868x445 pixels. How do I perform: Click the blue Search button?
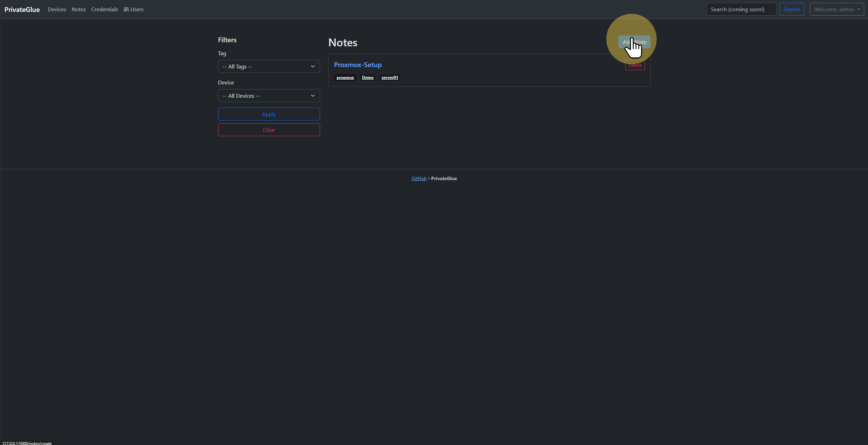click(791, 9)
